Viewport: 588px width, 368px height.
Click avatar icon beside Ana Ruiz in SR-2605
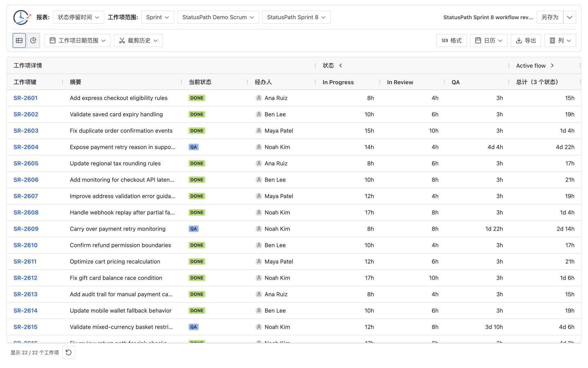pos(258,164)
